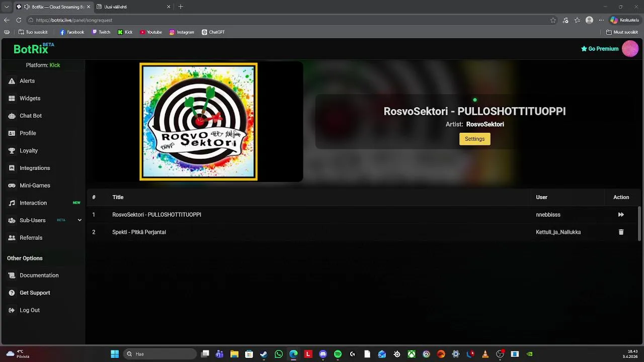Open a new browser tab
This screenshot has width=644, height=362.
[181, 7]
